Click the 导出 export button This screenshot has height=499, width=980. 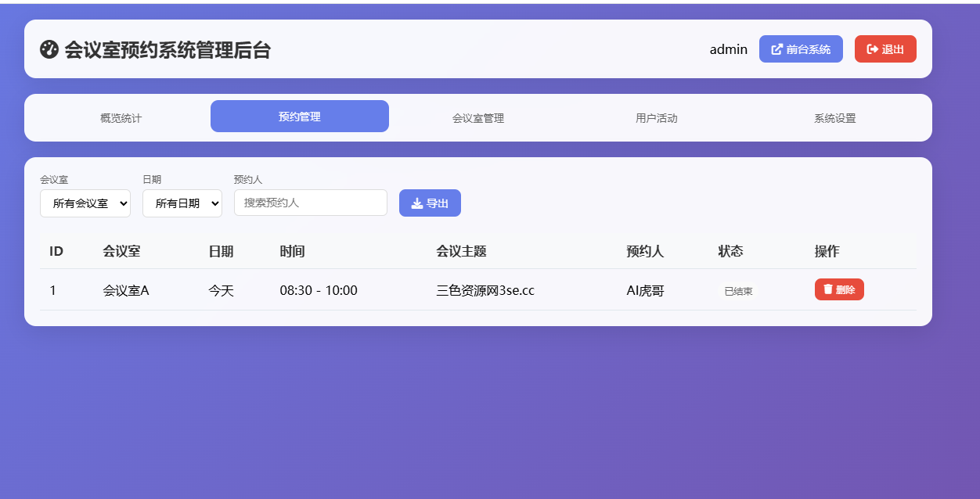[430, 203]
